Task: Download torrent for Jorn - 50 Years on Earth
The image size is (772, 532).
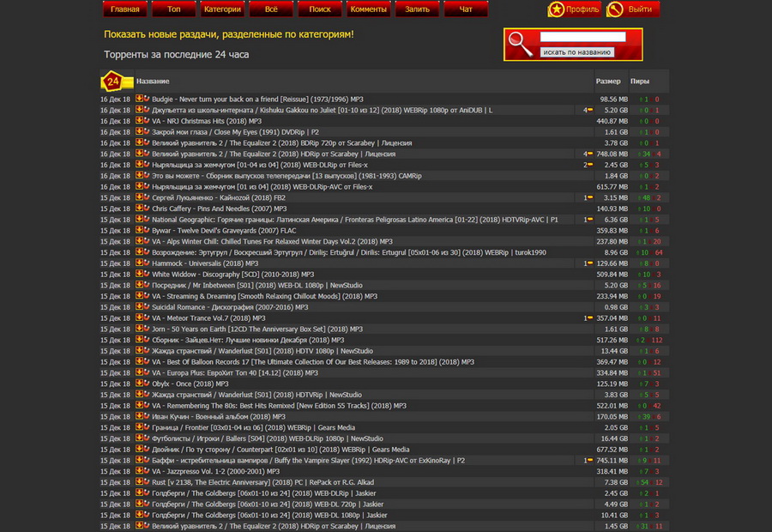Action: pyautogui.click(x=139, y=328)
